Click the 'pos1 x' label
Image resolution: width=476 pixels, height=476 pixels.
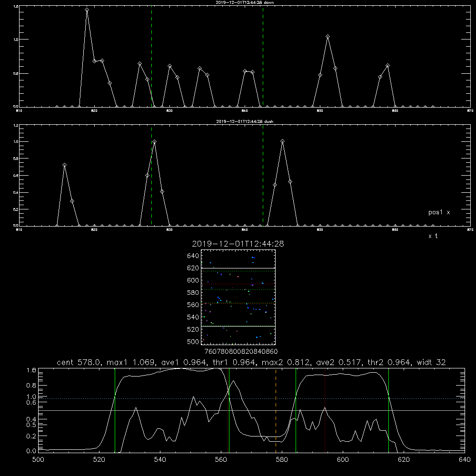439,212
